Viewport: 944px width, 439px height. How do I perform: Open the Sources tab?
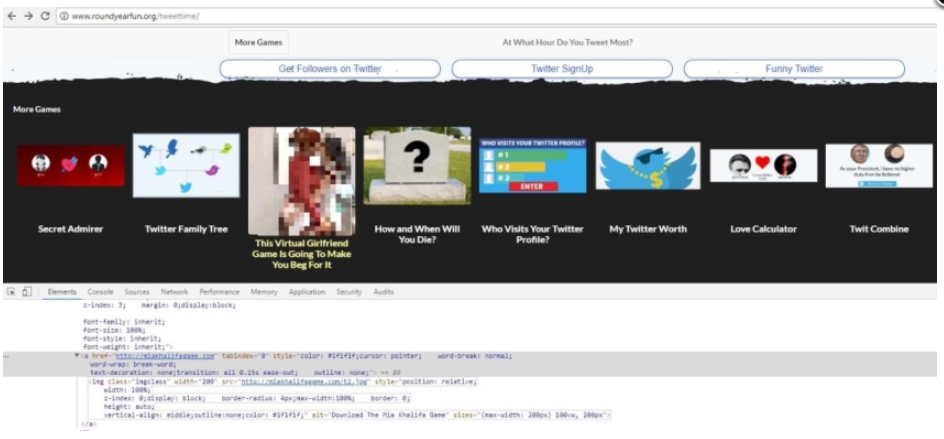[x=138, y=291]
